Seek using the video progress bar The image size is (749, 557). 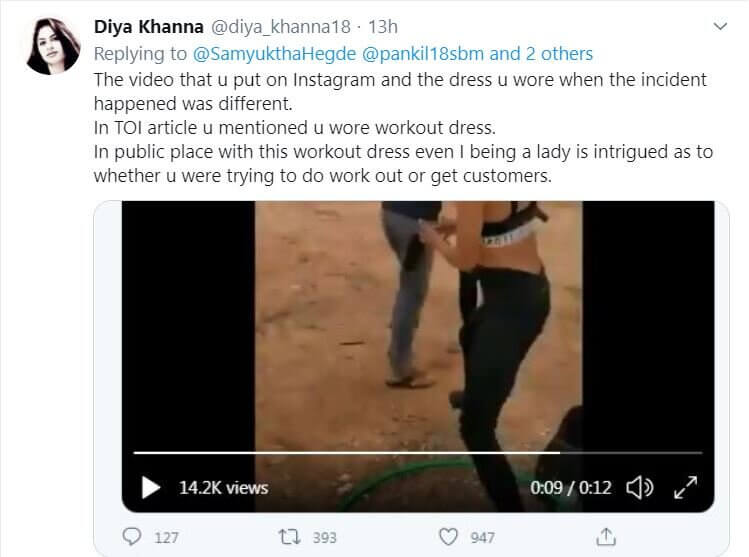click(x=418, y=453)
